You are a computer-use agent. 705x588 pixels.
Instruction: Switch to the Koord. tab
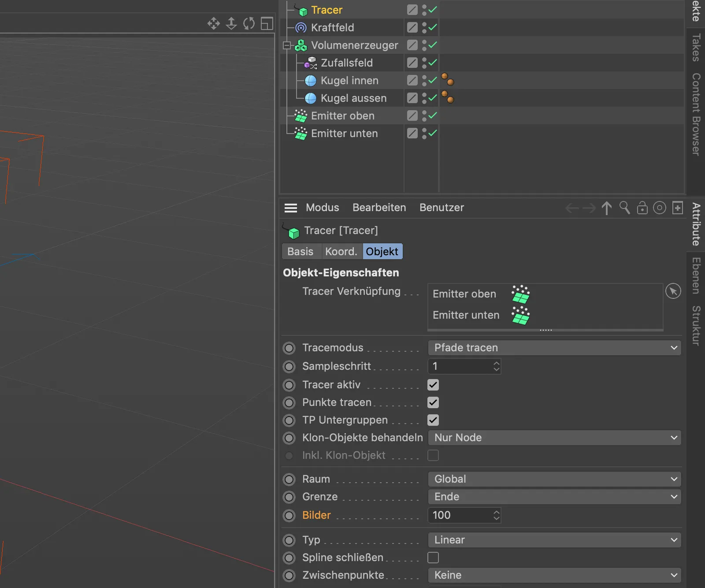pos(341,252)
